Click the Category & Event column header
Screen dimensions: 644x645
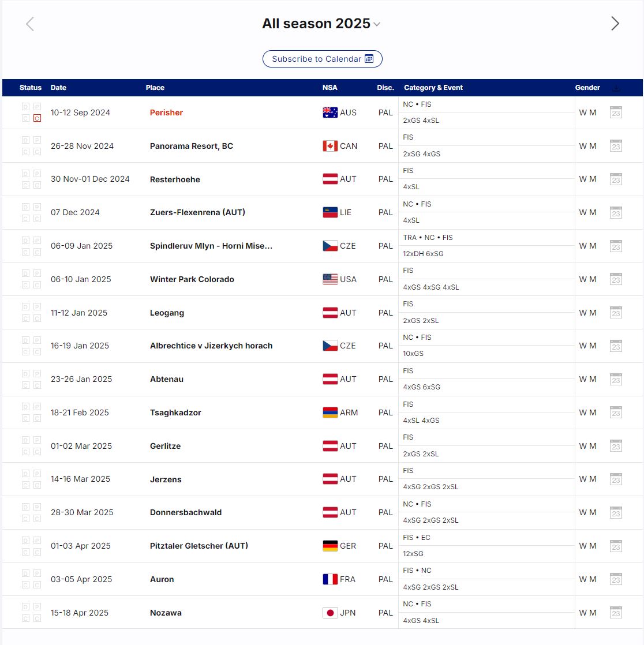click(x=433, y=88)
